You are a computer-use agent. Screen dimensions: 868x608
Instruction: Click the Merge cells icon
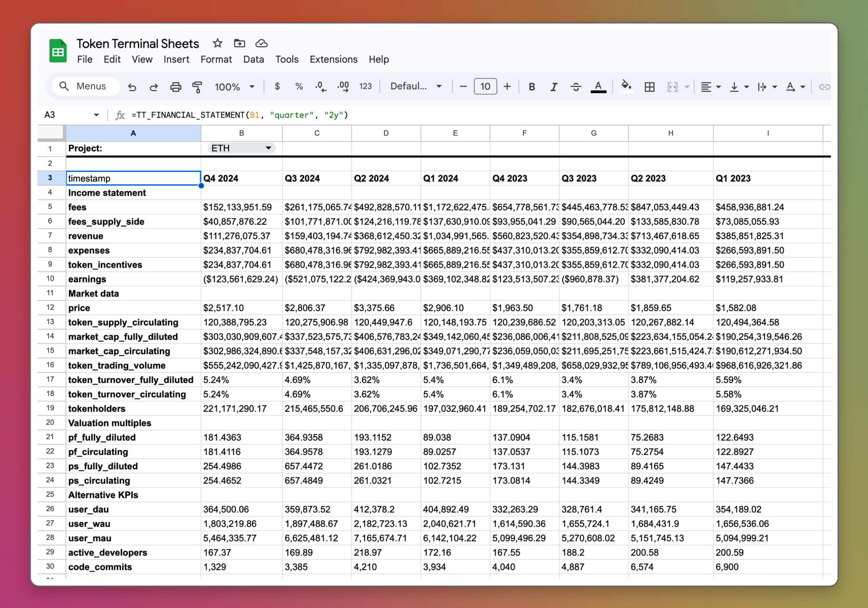[x=672, y=87]
